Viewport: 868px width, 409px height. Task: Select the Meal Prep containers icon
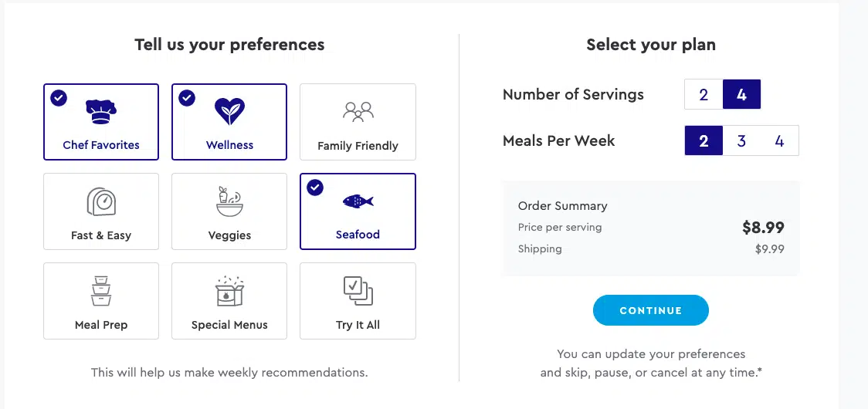tap(101, 291)
